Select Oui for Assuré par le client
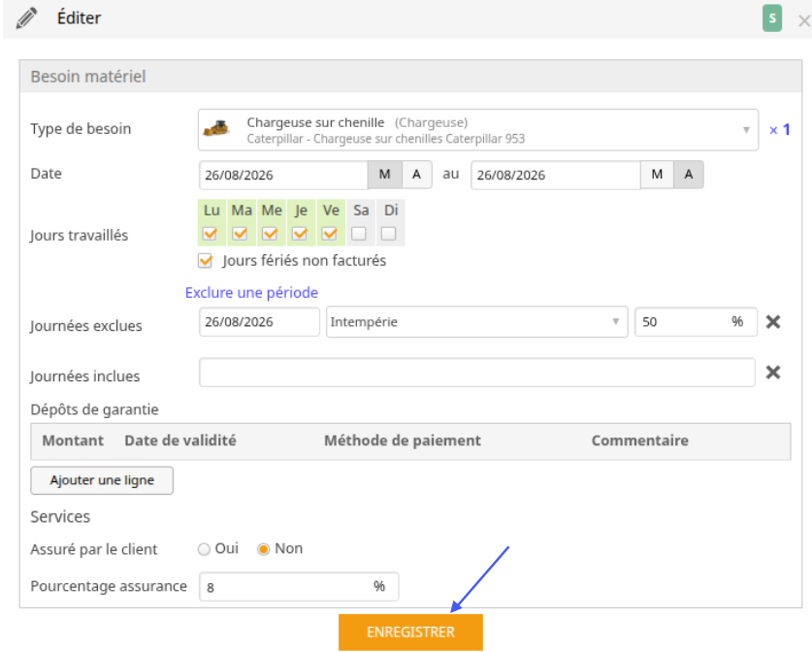This screenshot has width=812, height=652. point(204,549)
